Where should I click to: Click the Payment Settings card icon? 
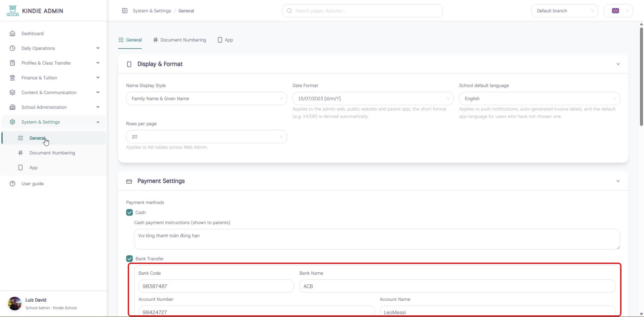[x=129, y=181]
